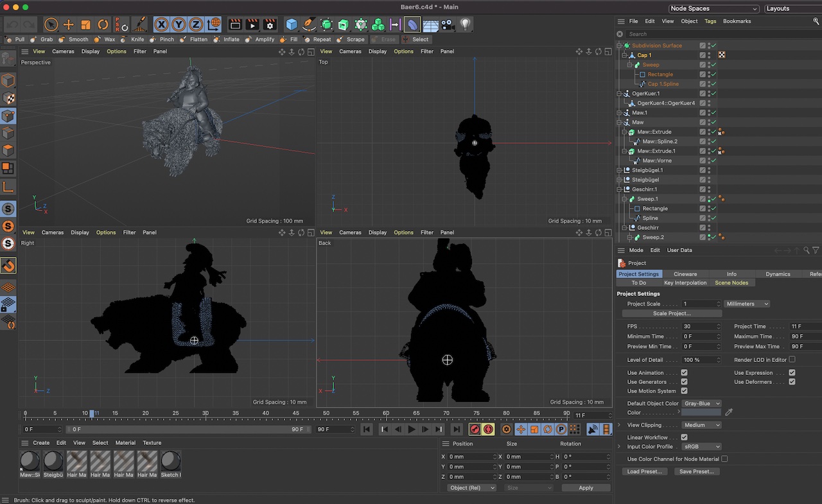
Task: Switch to the Dynamics tab
Action: tap(778, 274)
